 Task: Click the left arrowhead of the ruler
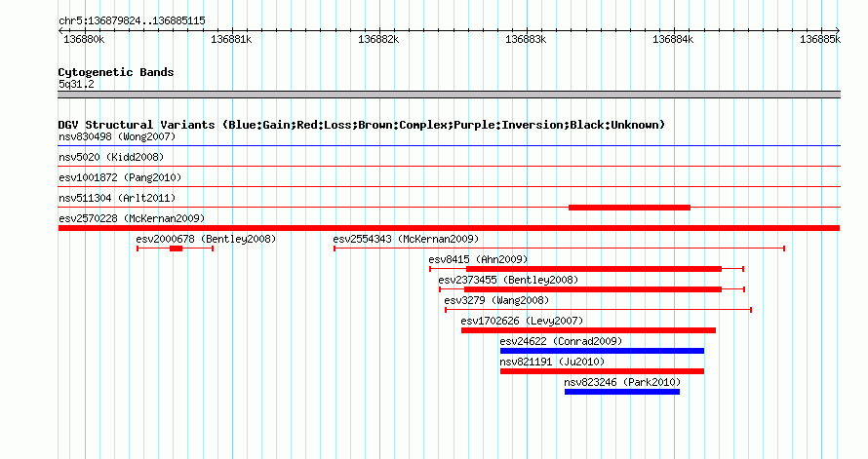(60, 31)
